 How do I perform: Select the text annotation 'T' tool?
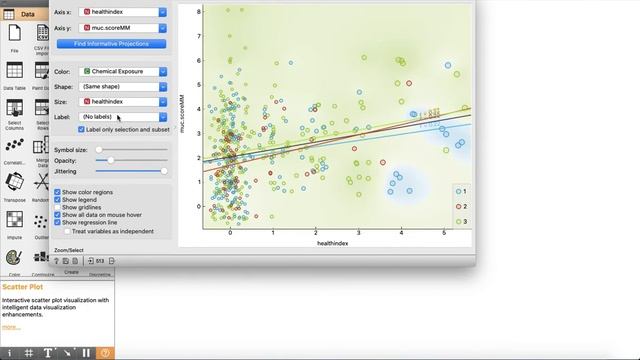click(x=48, y=353)
